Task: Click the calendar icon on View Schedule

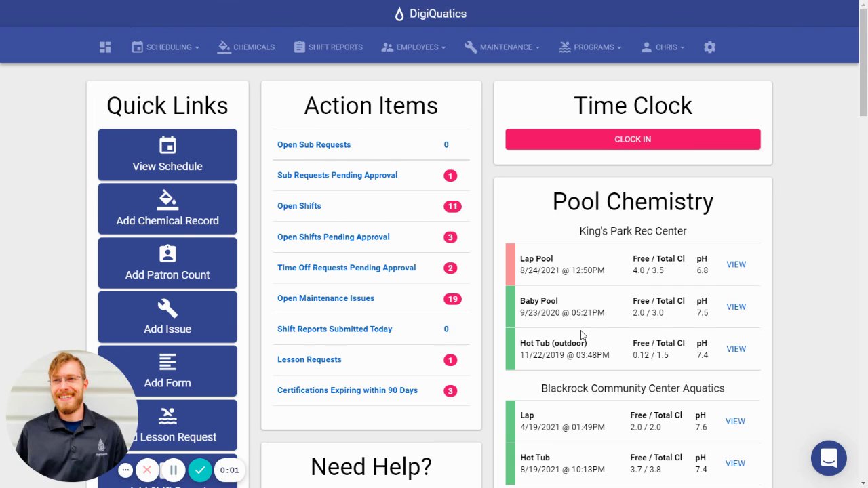Action: 167,145
